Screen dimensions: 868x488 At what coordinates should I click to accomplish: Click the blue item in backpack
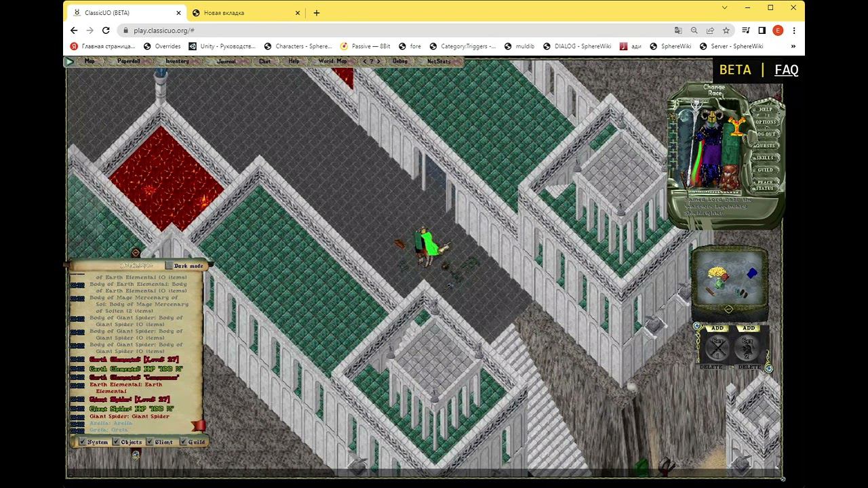751,273
